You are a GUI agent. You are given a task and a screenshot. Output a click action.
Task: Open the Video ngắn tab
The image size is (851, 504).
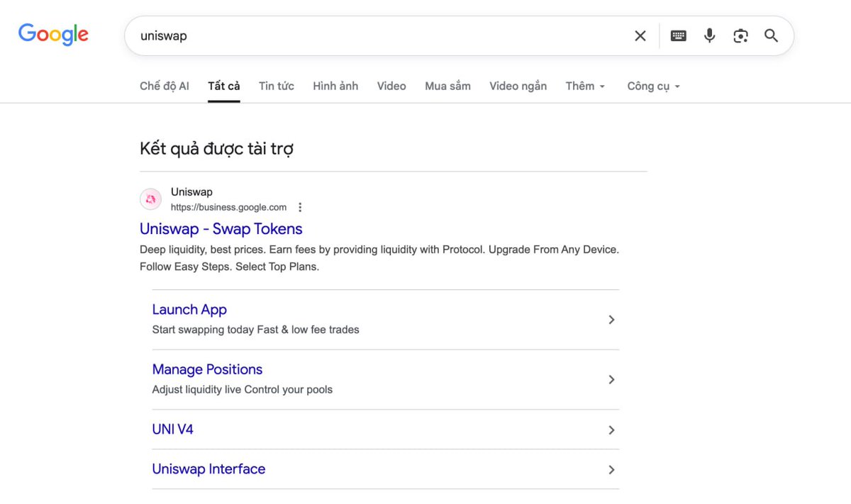pos(518,86)
